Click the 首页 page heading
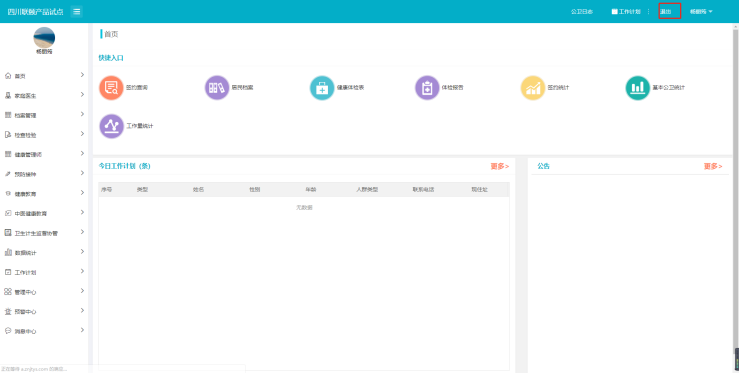740x374 pixels. (111, 34)
